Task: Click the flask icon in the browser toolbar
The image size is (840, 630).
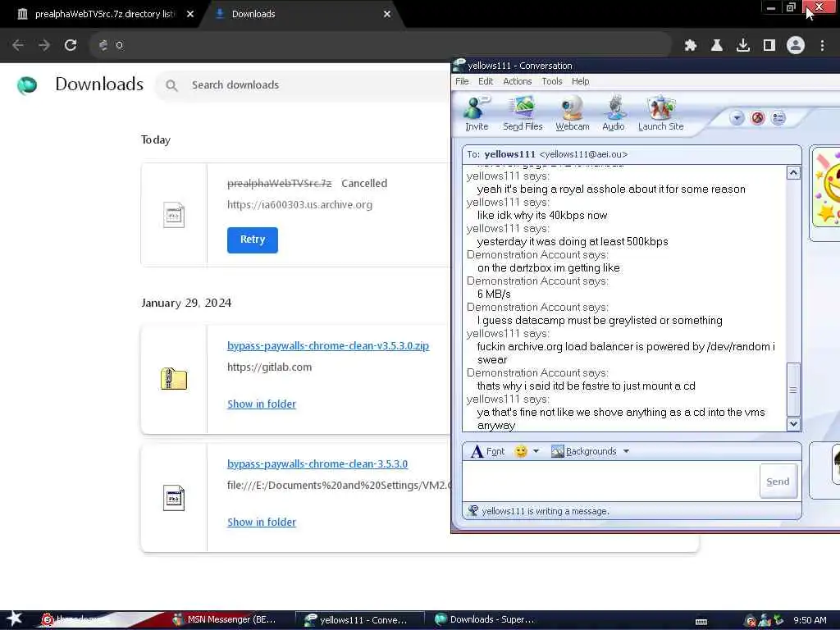Action: tap(717, 46)
